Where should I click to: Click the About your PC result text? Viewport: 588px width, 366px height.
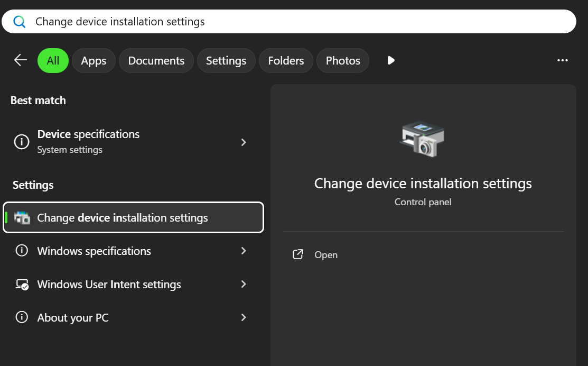(73, 317)
